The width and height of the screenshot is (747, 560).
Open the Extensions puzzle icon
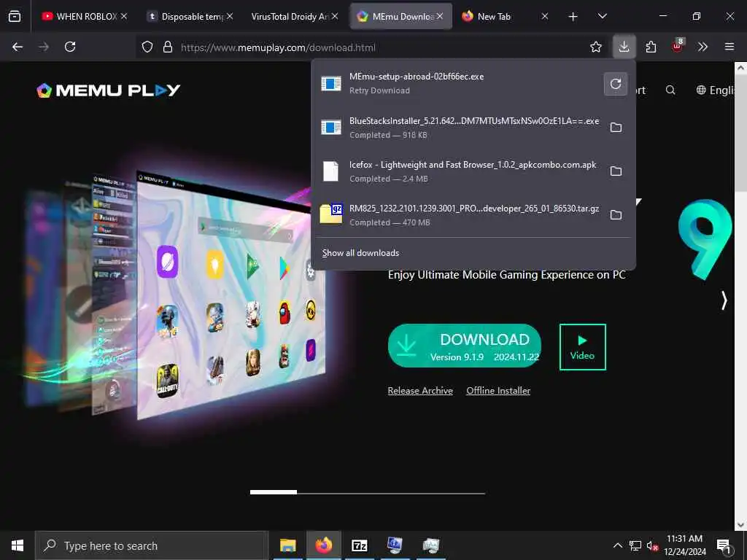[x=651, y=47]
